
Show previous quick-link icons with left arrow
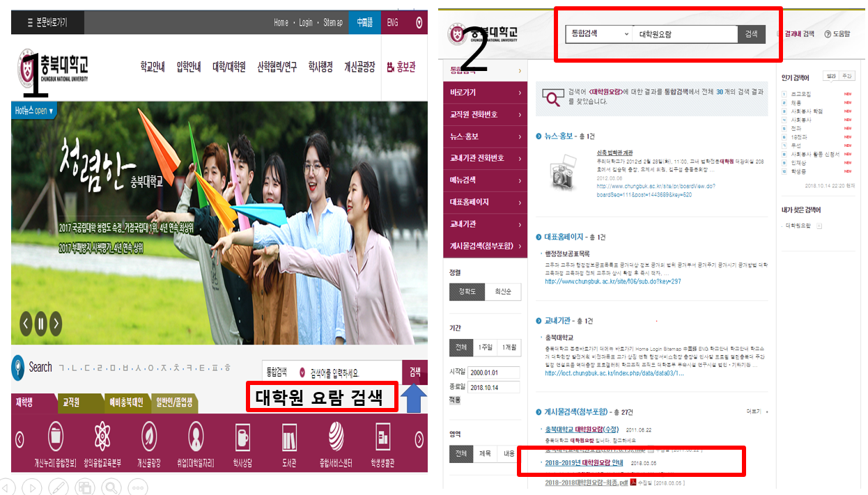point(20,439)
